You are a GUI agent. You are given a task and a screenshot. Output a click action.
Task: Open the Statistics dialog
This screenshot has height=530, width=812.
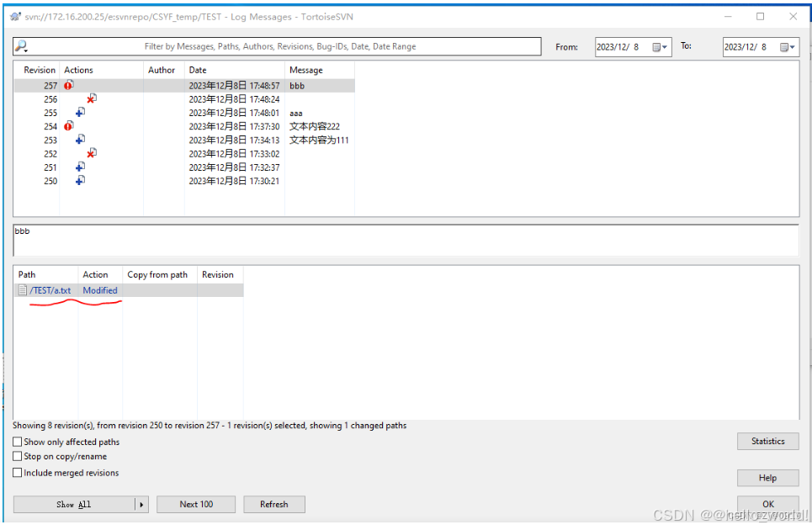coord(767,441)
